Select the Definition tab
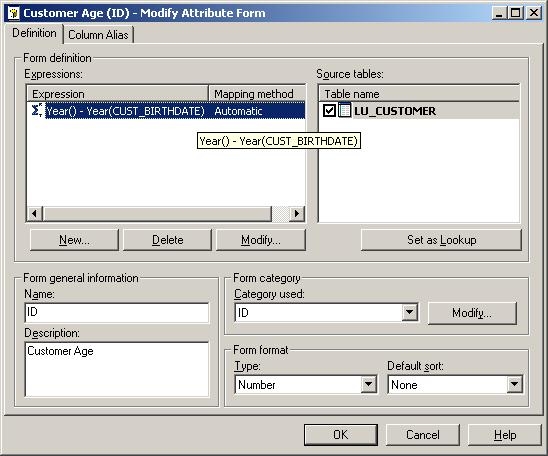The height and width of the screenshot is (456, 548). [x=34, y=33]
